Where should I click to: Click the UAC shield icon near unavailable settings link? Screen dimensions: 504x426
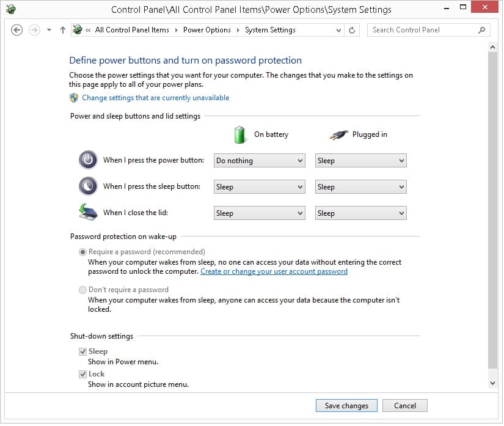tap(73, 98)
